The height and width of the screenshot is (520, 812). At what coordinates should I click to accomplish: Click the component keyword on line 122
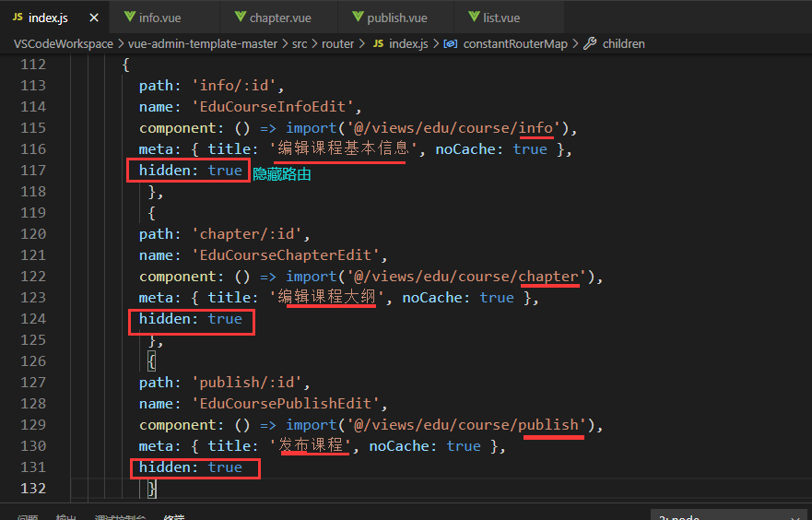tap(177, 277)
